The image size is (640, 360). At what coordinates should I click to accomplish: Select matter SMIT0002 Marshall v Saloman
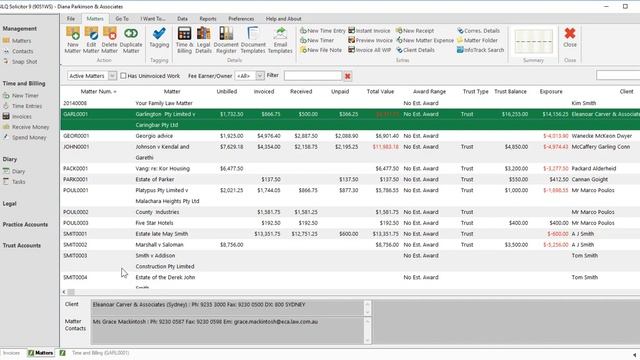pyautogui.click(x=350, y=245)
